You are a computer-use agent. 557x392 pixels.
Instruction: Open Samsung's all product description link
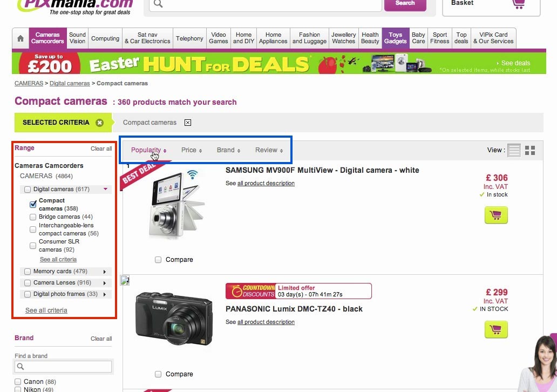(266, 183)
